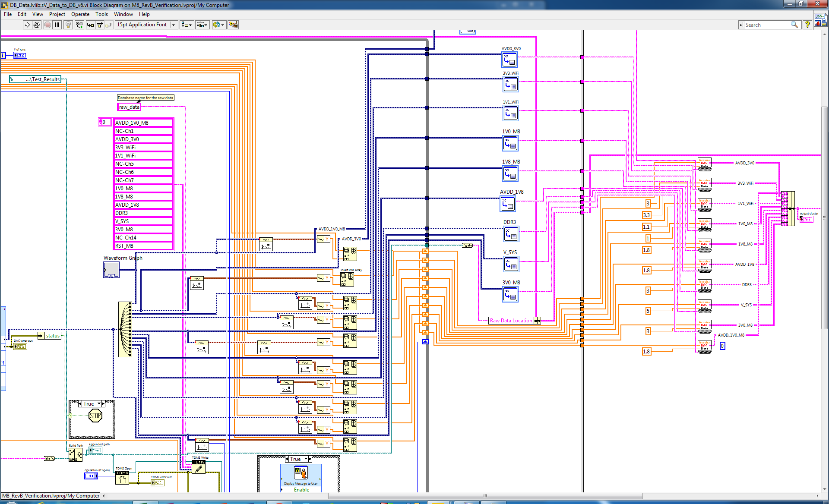The width and height of the screenshot is (829, 504).
Task: Select the DDR3 subVI node
Action: (511, 234)
